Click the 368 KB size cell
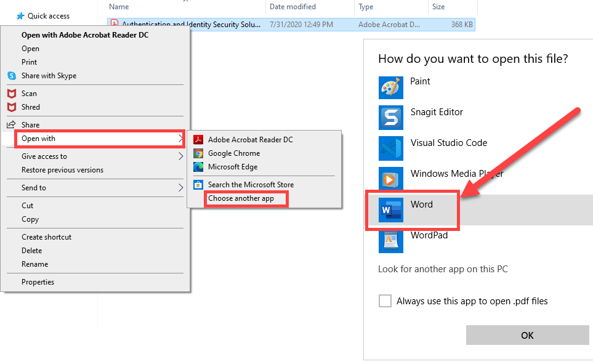This screenshot has height=364, width=593. coord(462,25)
